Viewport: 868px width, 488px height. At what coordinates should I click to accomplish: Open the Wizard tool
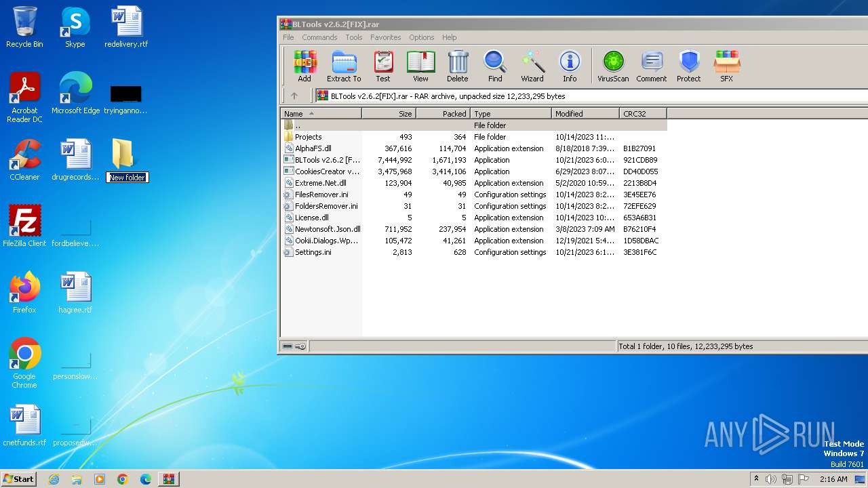[532, 66]
